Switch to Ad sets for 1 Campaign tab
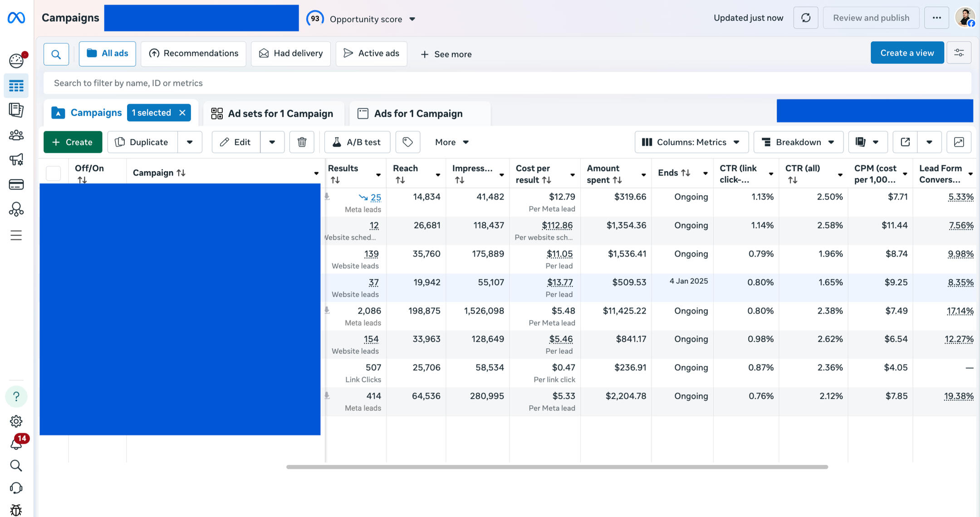Image resolution: width=980 pixels, height=517 pixels. pyautogui.click(x=272, y=113)
